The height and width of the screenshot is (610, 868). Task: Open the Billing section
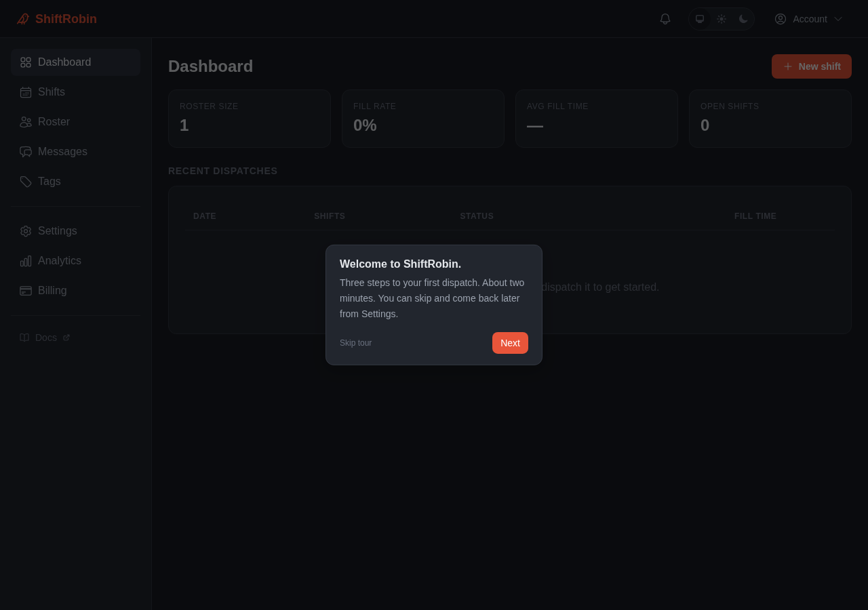point(75,291)
